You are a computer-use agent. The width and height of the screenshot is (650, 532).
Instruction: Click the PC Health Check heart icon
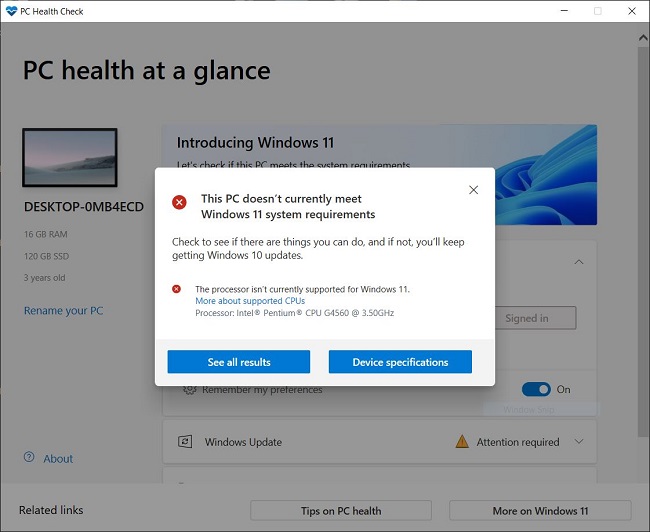click(11, 11)
